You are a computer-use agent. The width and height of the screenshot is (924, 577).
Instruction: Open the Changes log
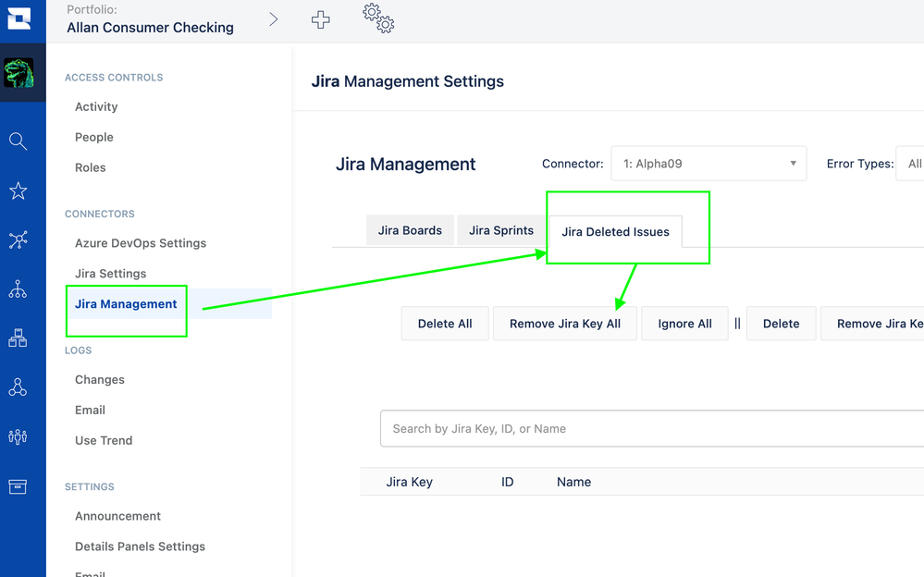coord(100,379)
